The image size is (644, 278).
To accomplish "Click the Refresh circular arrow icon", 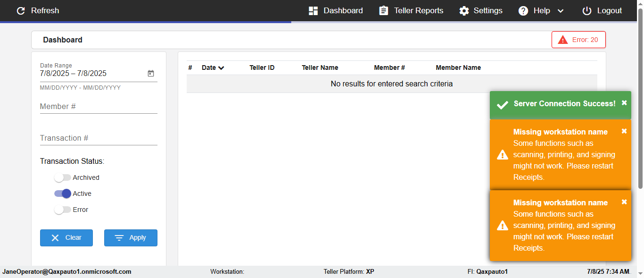I will coord(21,11).
